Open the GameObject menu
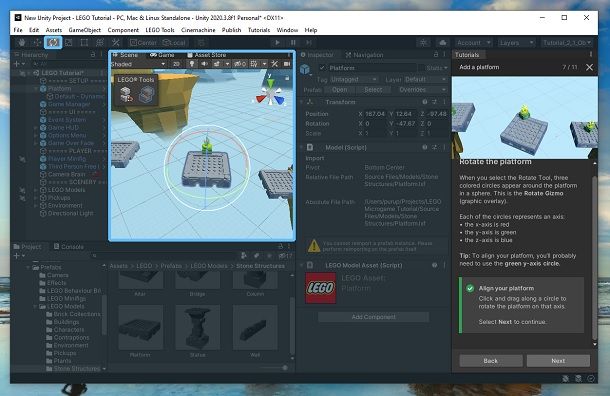 84,30
